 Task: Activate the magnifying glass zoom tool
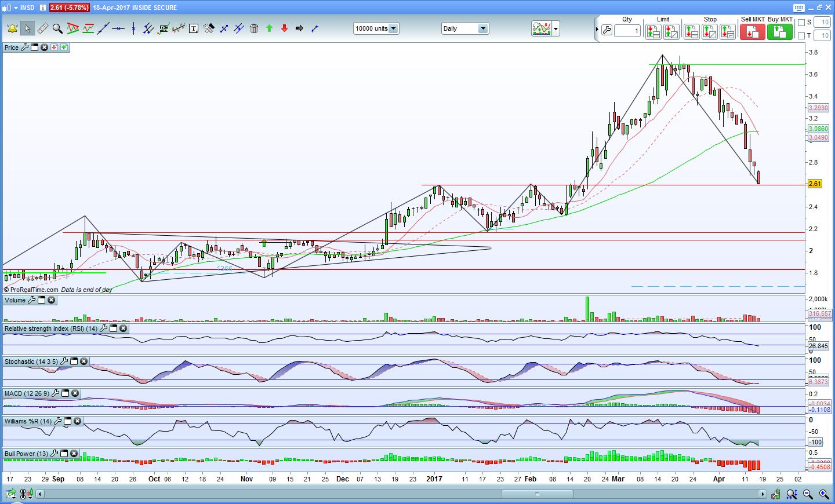click(57, 28)
